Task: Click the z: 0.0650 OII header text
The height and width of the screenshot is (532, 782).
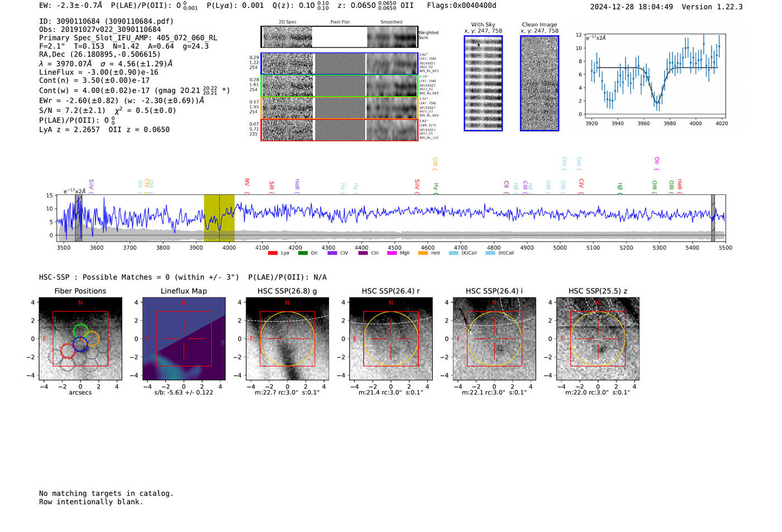Action: (x=375, y=6)
